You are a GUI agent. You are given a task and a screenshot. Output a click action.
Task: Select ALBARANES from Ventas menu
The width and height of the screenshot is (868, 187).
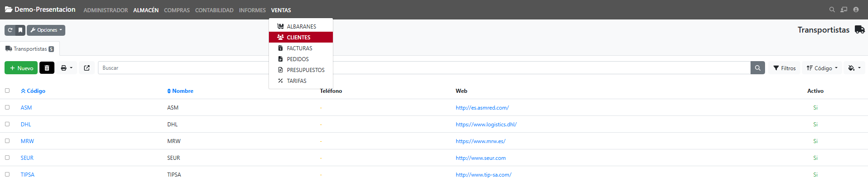pos(301,26)
